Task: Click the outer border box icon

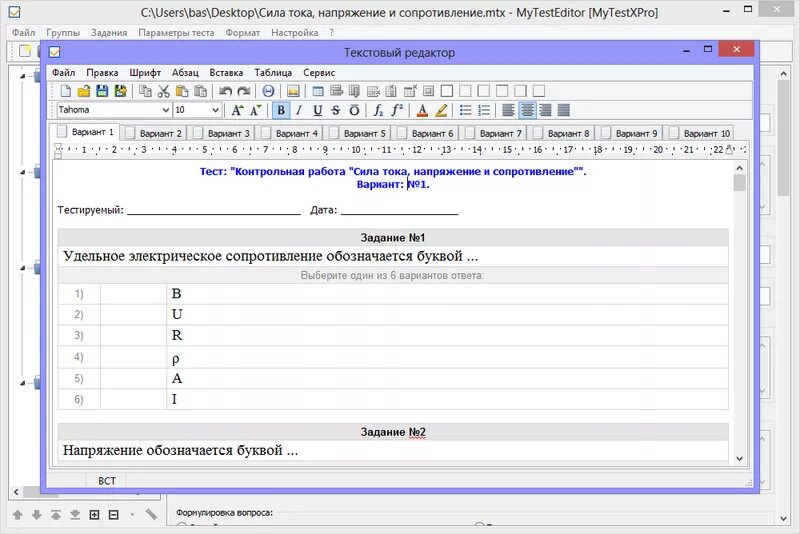Action: coord(447,91)
